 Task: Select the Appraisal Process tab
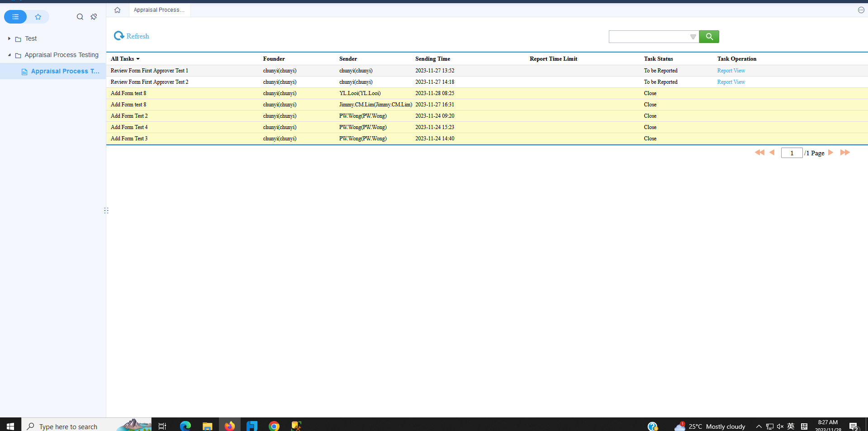coord(159,10)
